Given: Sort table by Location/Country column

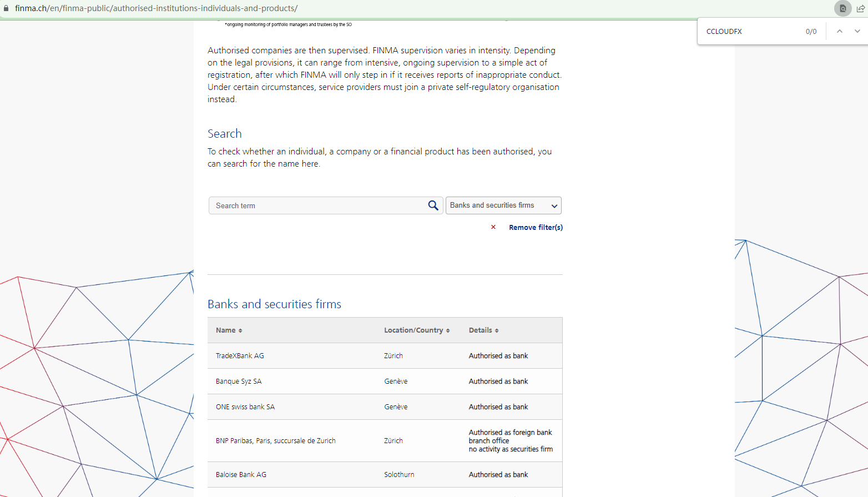Looking at the screenshot, I should click(x=416, y=330).
